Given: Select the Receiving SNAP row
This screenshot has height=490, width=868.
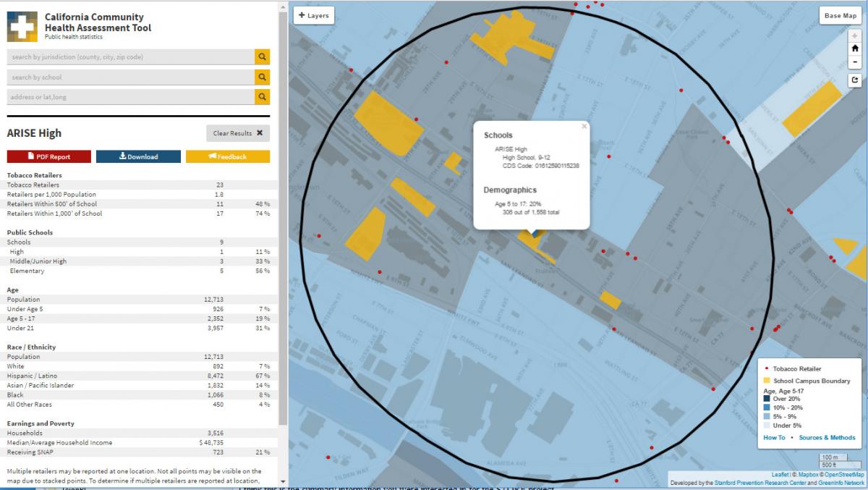Looking at the screenshot, I should tap(138, 452).
